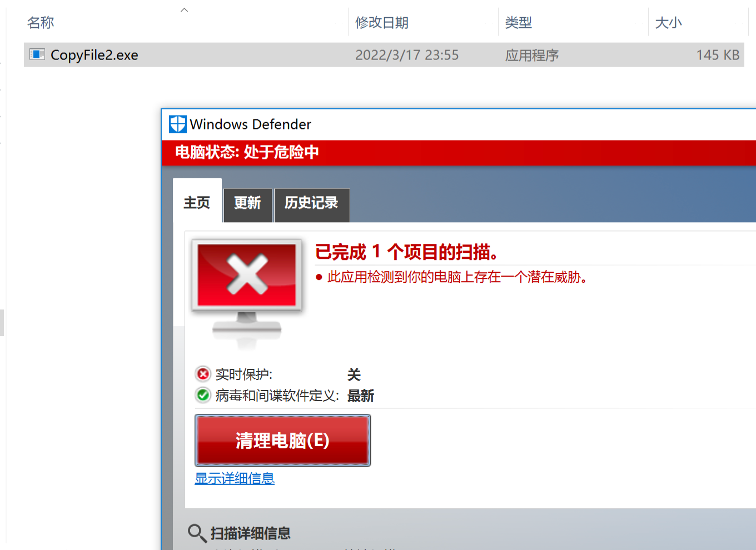
Task: Collapse the sort arrow above the 名称 column
Action: pyautogui.click(x=185, y=10)
